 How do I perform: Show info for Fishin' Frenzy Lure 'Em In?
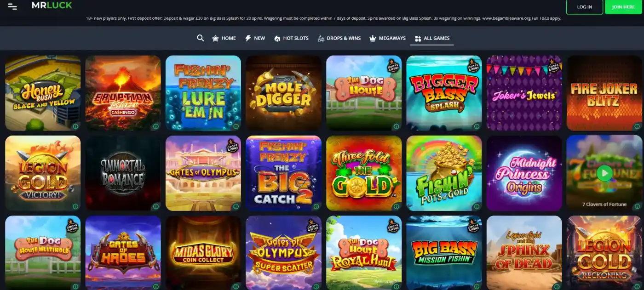coord(236,126)
